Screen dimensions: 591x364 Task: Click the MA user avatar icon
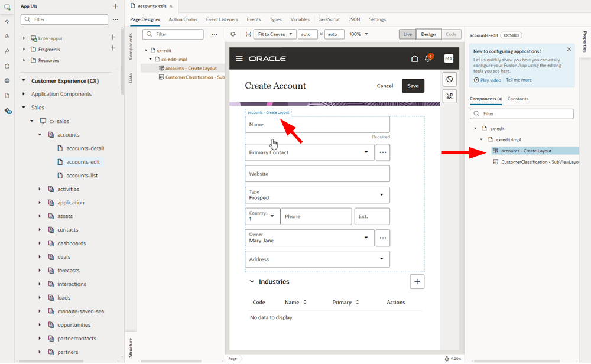[x=449, y=58]
